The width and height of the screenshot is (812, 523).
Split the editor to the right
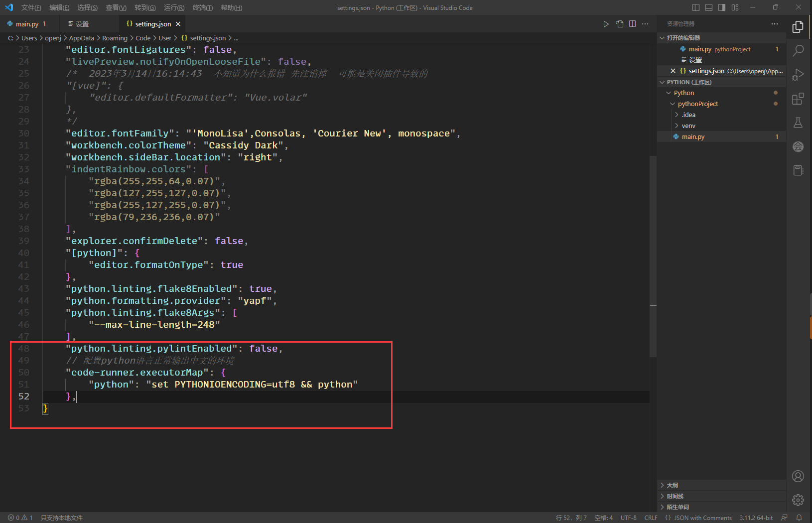[x=632, y=24]
